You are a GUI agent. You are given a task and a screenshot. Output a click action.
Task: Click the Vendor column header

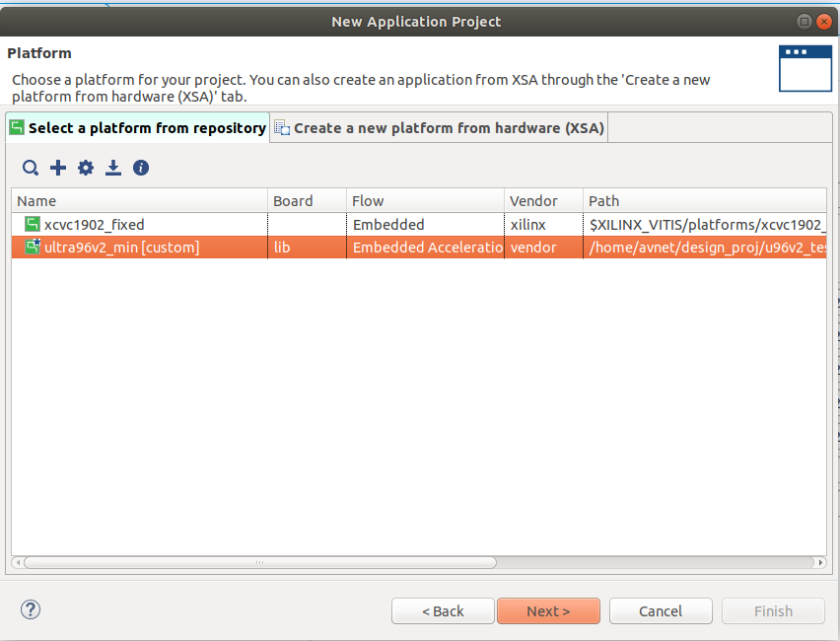pos(542,200)
